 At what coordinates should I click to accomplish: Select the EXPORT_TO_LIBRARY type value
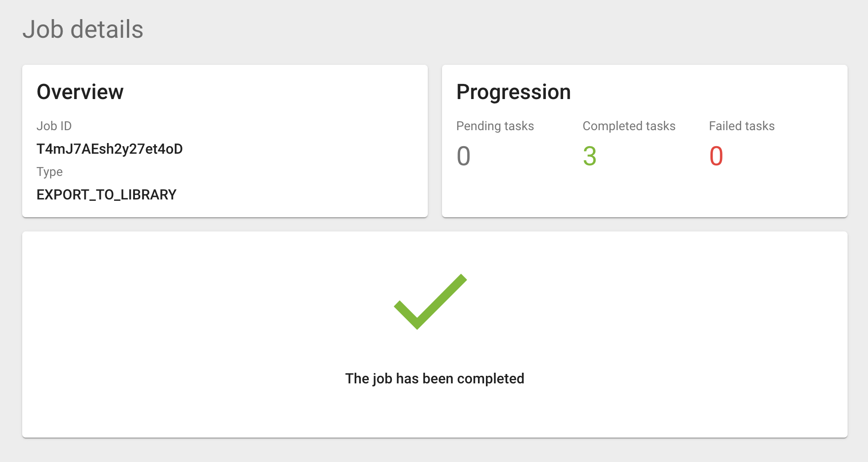[x=107, y=195]
